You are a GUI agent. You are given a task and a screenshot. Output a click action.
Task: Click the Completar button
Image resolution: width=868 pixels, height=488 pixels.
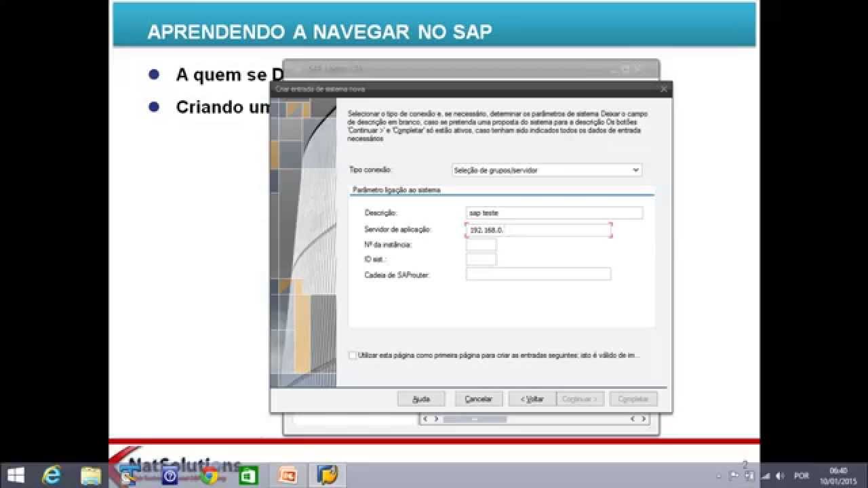point(633,399)
